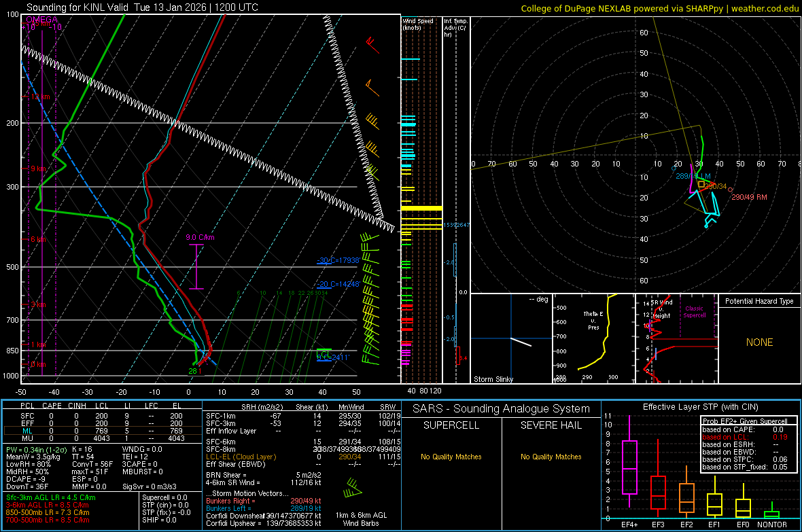
Task: Click the '0 C=2411'' freezing level label
Action: (333, 357)
